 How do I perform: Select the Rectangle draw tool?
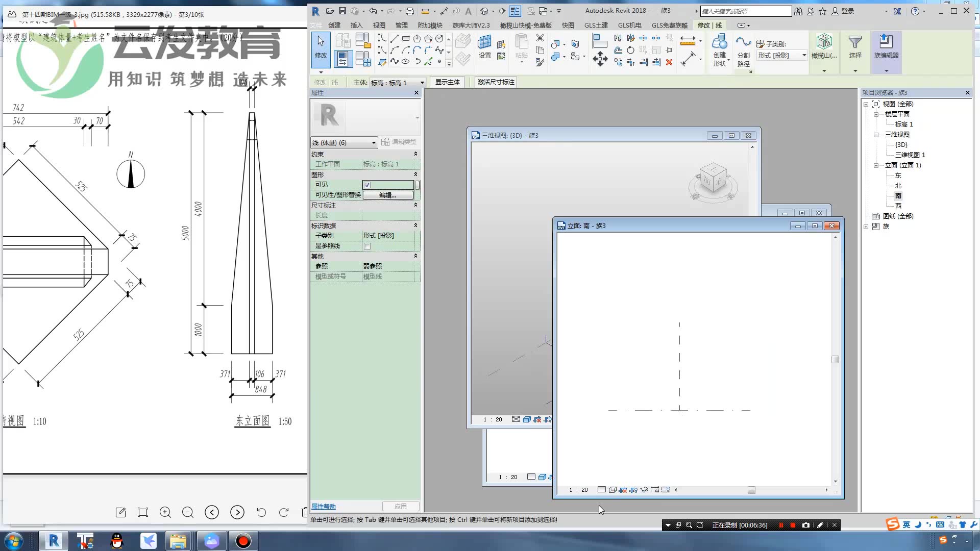tap(406, 39)
